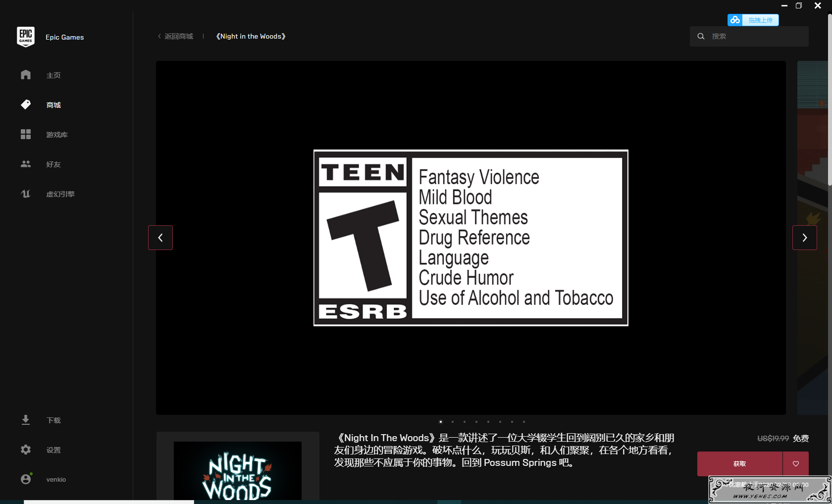Open the 主页 home icon in sidebar

tap(26, 75)
